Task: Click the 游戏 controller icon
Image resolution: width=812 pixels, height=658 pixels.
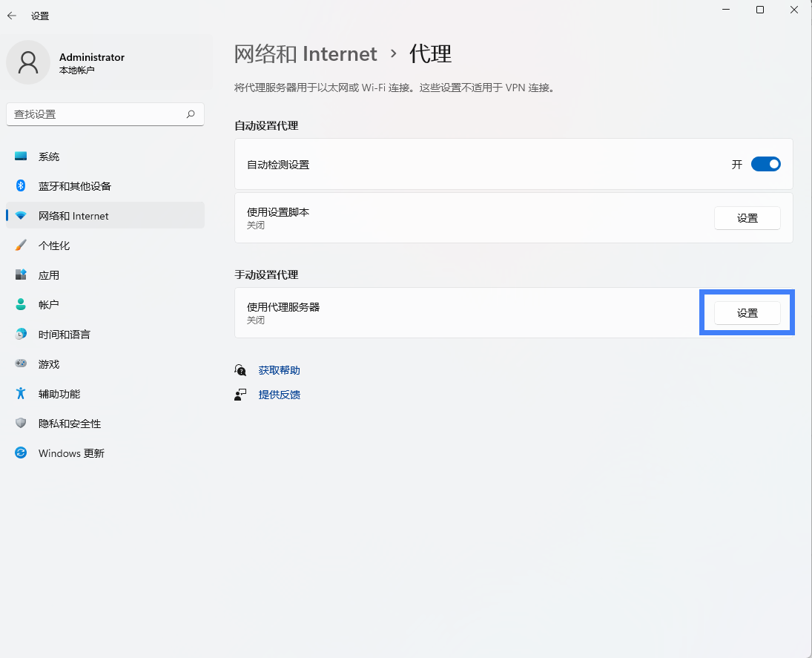Action: [x=21, y=363]
